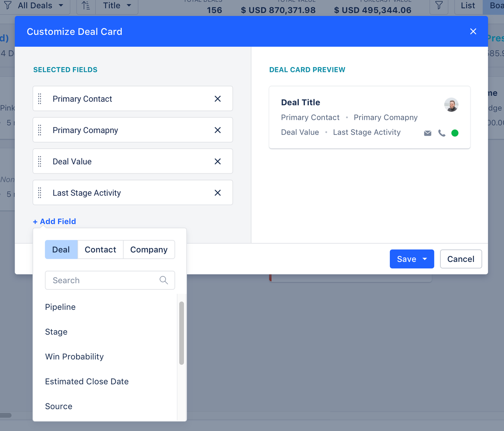Remove the Deal Value field
Image resolution: width=504 pixels, height=431 pixels.
[x=218, y=162]
